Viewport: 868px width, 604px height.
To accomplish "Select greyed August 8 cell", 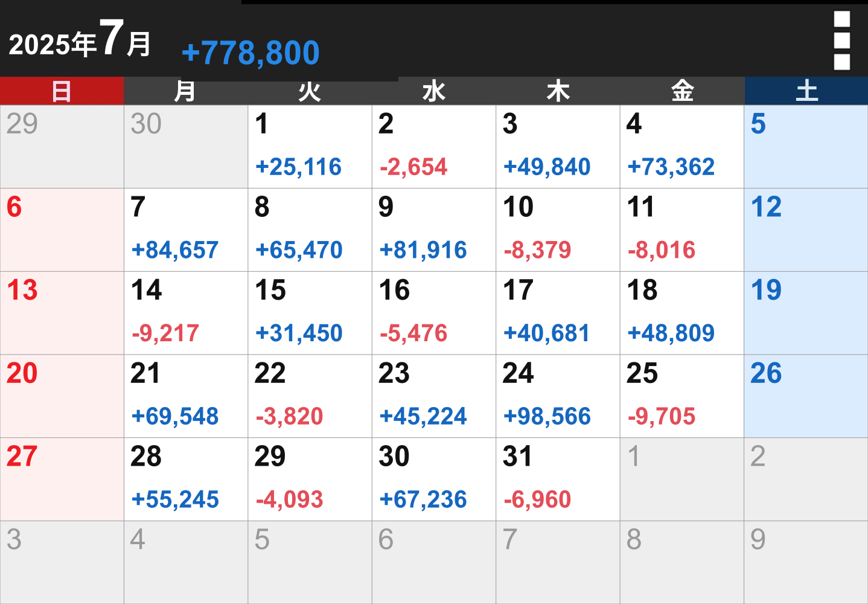I will [x=682, y=562].
